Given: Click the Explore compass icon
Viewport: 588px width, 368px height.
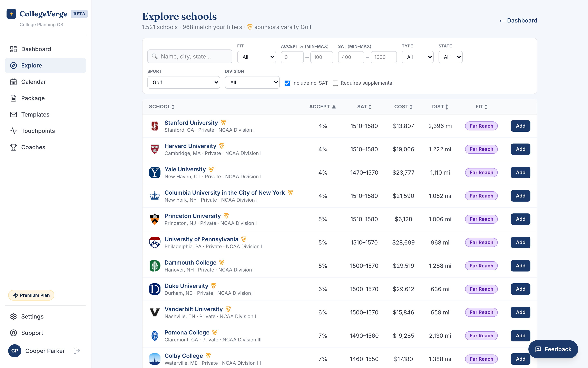Looking at the screenshot, I should (x=13, y=65).
